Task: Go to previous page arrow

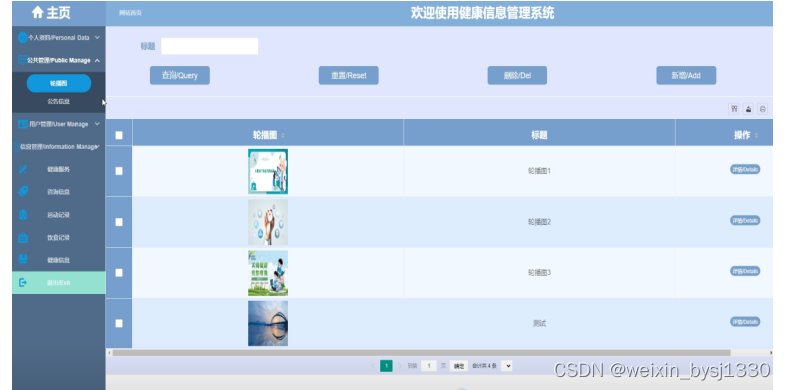Action: 373,366
